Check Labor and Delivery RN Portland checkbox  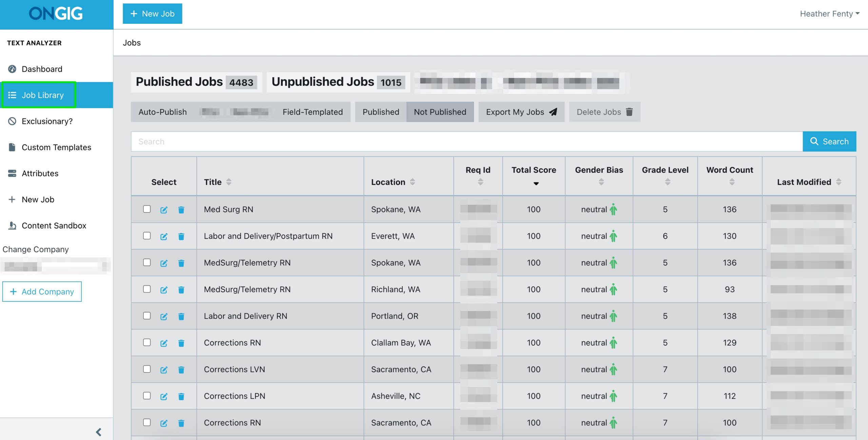(147, 316)
